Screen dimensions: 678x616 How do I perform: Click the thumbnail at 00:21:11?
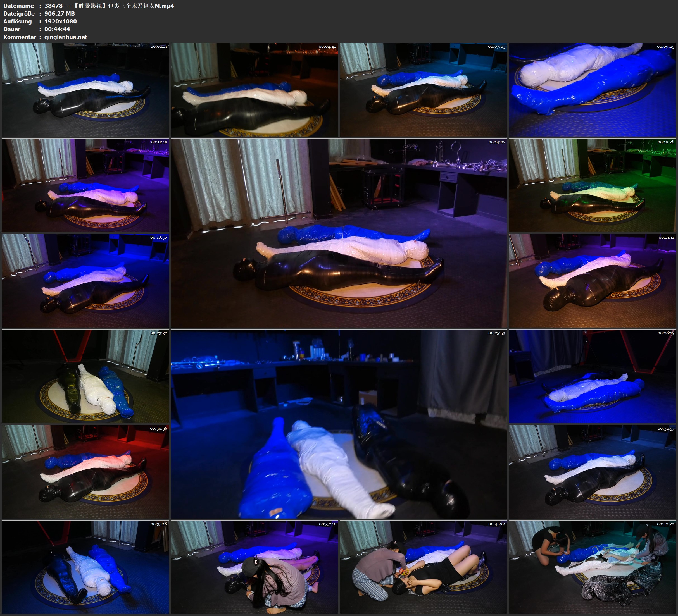point(592,280)
